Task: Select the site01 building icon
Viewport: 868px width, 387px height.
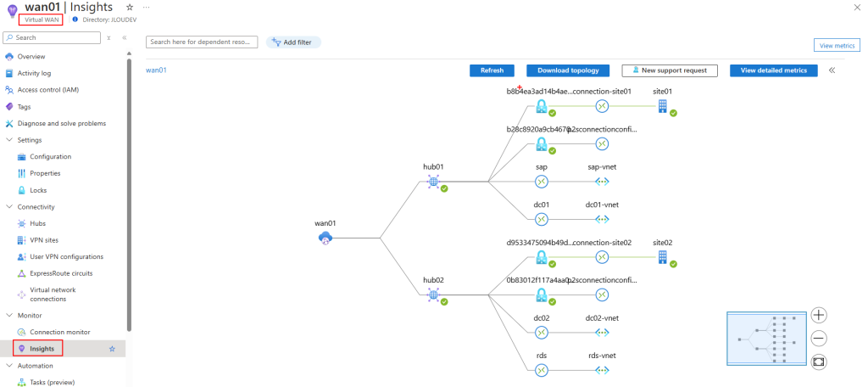Action: coord(663,106)
